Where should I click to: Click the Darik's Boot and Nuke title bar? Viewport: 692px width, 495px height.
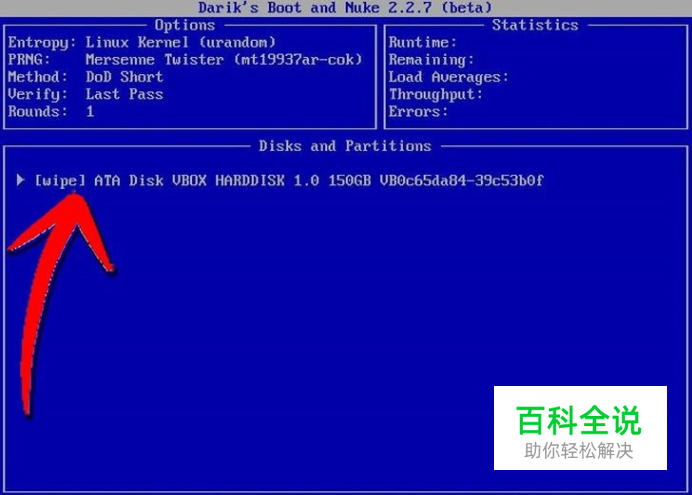pos(345,8)
